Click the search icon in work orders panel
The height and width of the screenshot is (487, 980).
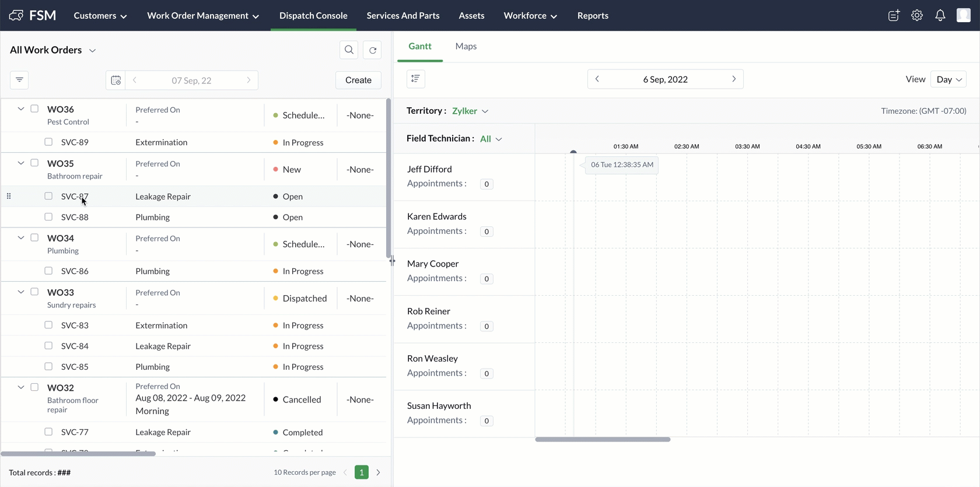[349, 50]
